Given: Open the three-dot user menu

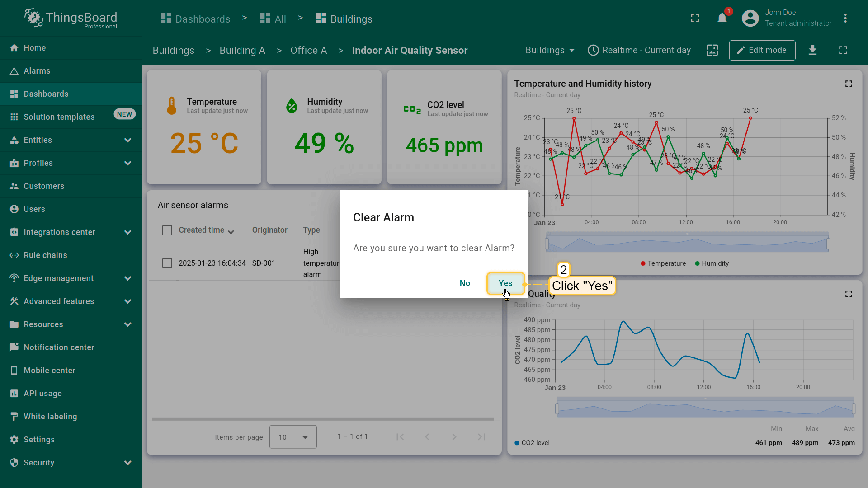Looking at the screenshot, I should (x=845, y=19).
